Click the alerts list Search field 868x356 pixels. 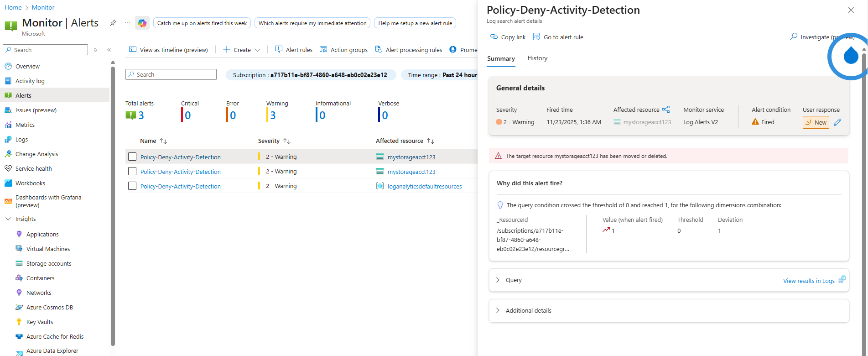pos(171,74)
